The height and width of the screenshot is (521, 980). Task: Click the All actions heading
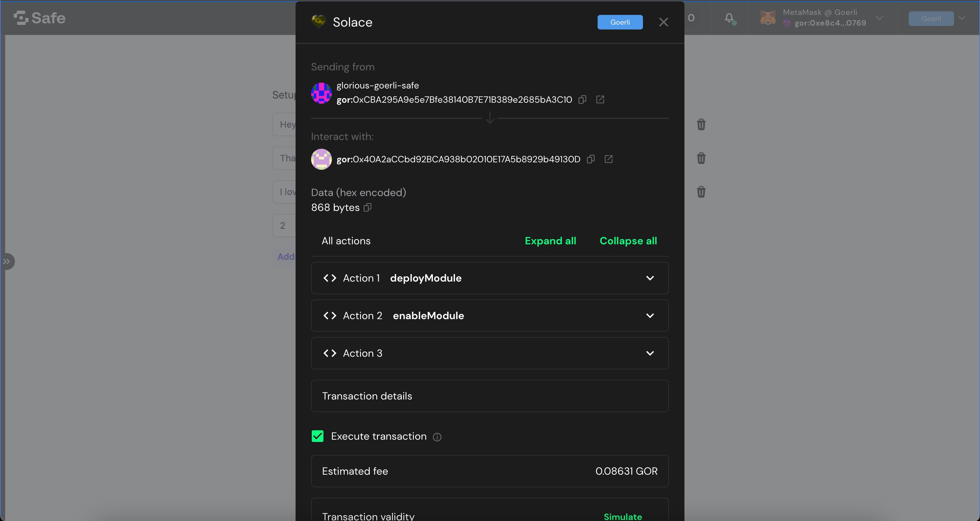(346, 241)
